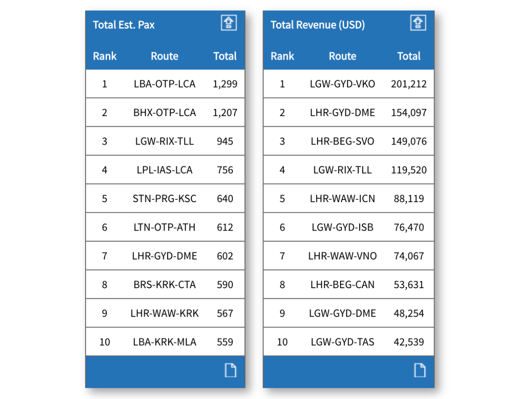Click Total header in Total Revenue table
Image resolution: width=532 pixels, height=399 pixels.
(409, 56)
